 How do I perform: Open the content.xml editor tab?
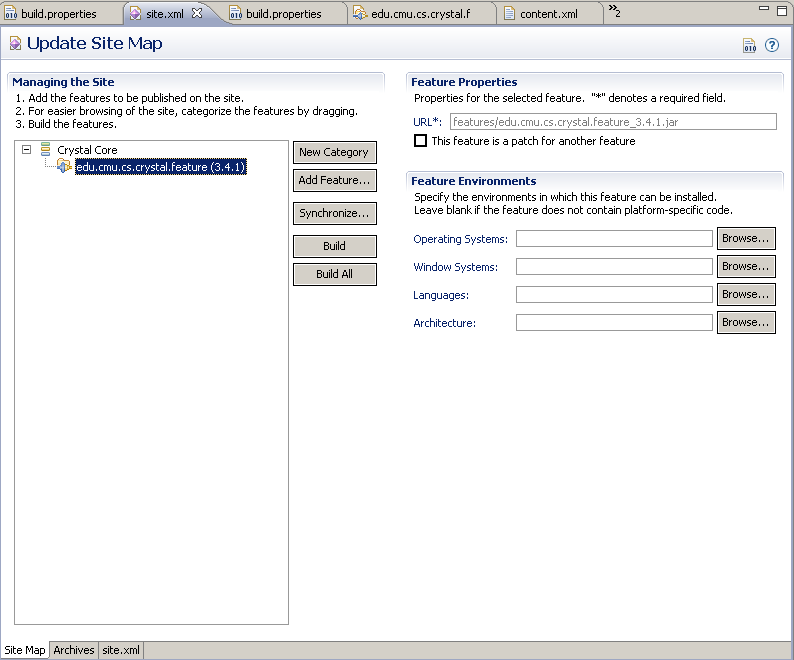click(x=548, y=14)
